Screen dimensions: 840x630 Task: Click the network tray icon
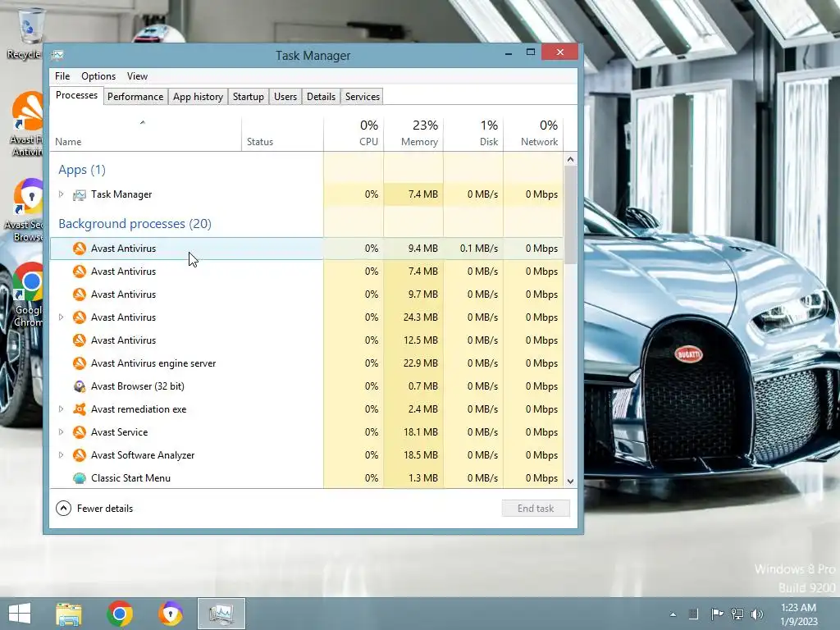[x=737, y=614]
